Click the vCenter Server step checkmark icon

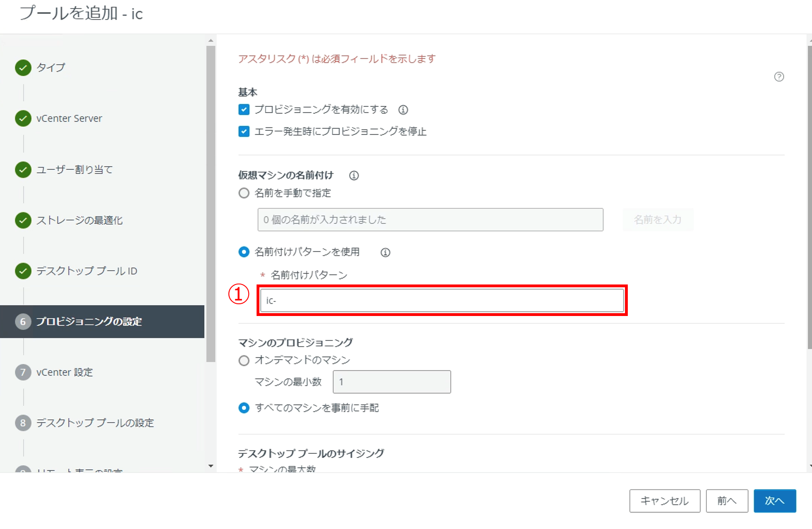pyautogui.click(x=23, y=118)
